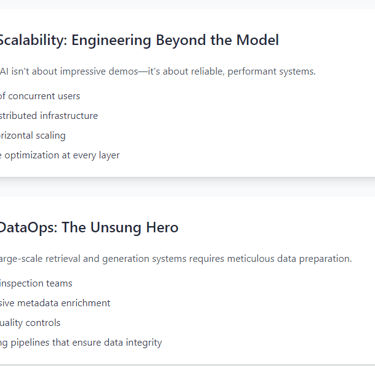
Task: Click the gray gap between the two cards
Action: click(187, 187)
